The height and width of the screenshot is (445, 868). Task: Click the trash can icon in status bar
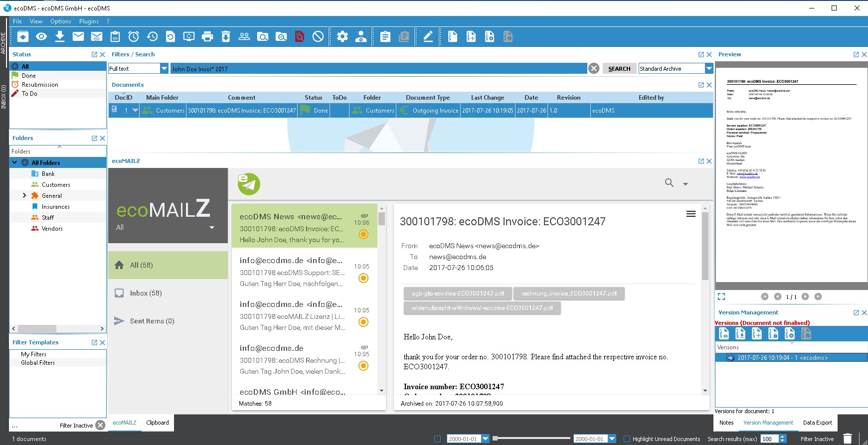(848, 439)
